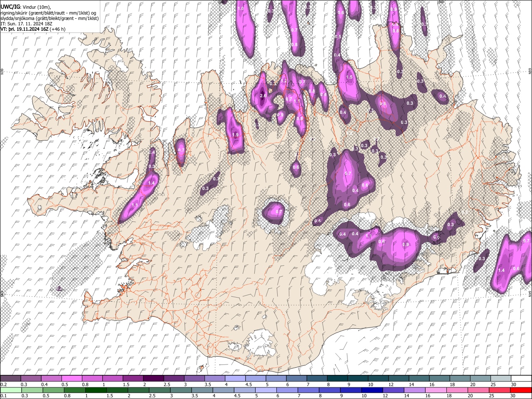This screenshot has width=532, height=399.
Task: Pick the bright pink upper swatch at 0.5
Action: click(x=71, y=379)
